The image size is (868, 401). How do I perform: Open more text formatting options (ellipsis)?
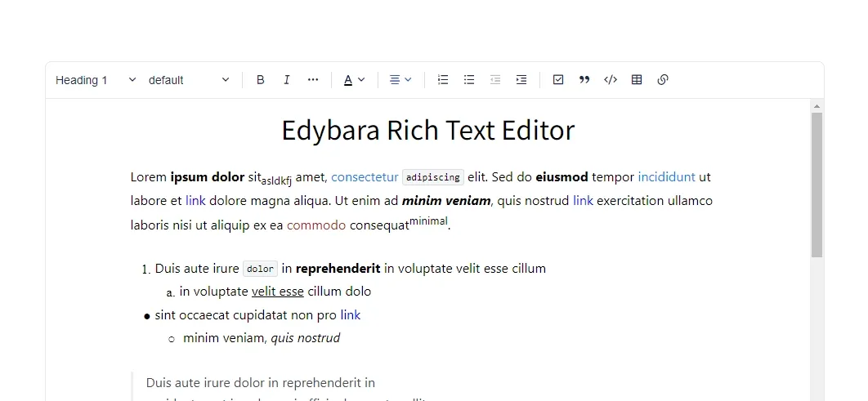(313, 80)
